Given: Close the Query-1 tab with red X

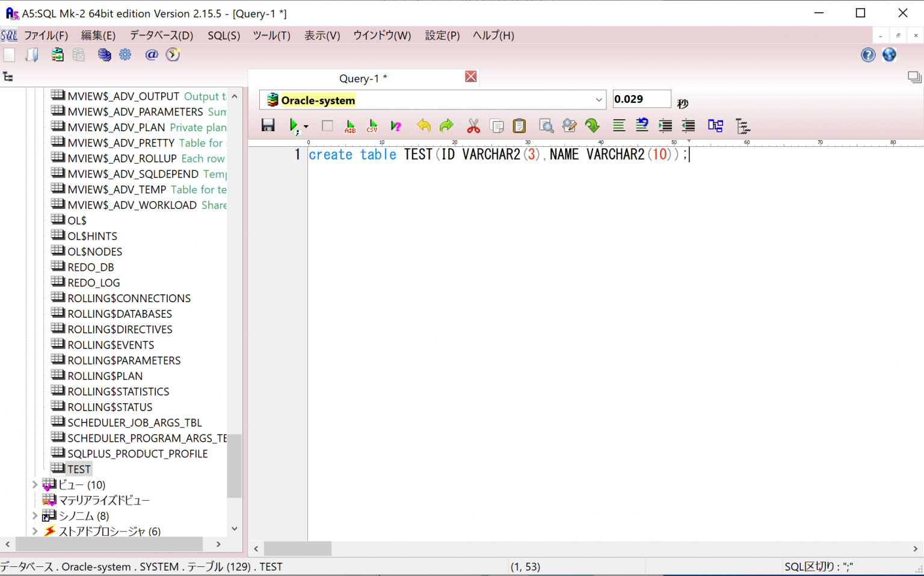Looking at the screenshot, I should coord(471,76).
